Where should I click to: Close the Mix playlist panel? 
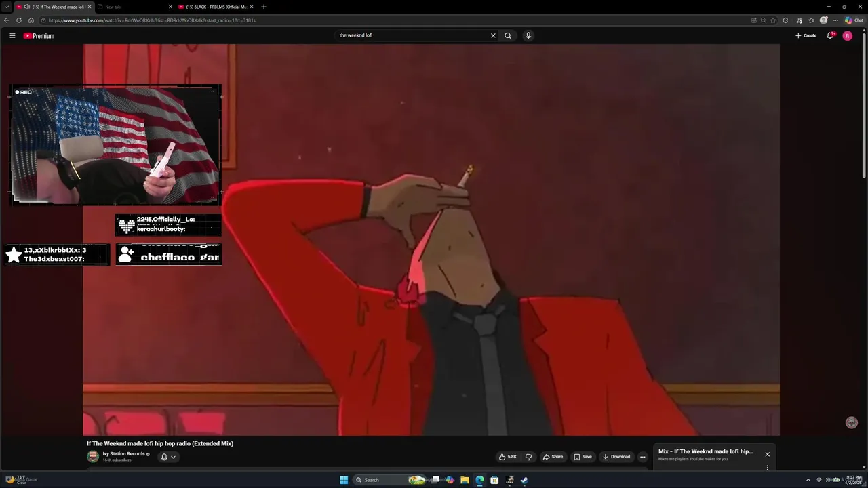[768, 454]
